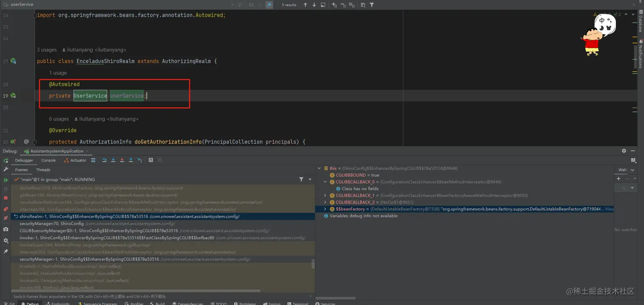The height and width of the screenshot is (305, 644).
Task: Open the Terminal tool window
Action: tap(297, 304)
